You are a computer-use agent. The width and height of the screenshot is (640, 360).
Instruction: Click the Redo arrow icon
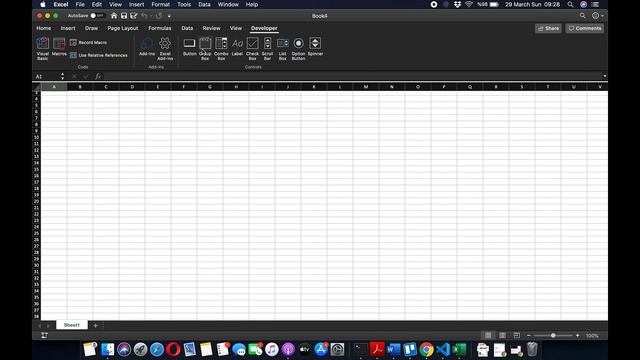pos(159,16)
